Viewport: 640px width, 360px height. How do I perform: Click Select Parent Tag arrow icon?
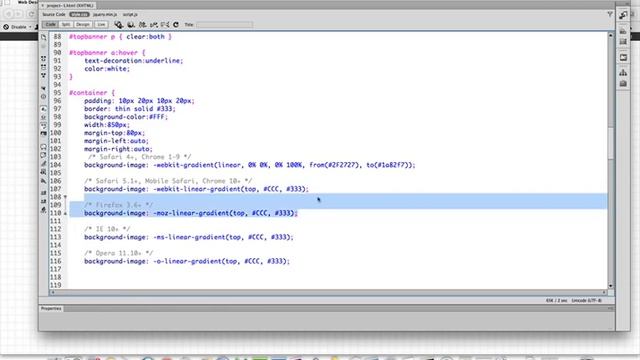[44, 88]
